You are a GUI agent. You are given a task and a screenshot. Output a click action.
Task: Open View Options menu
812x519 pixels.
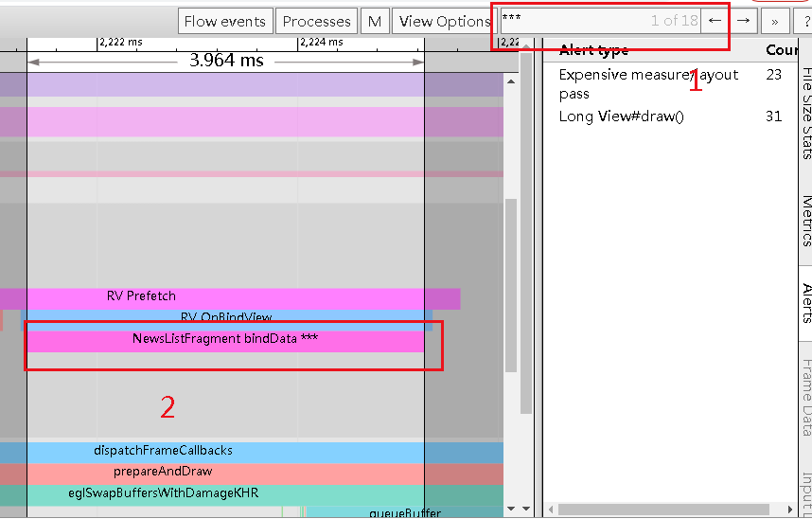pos(444,21)
